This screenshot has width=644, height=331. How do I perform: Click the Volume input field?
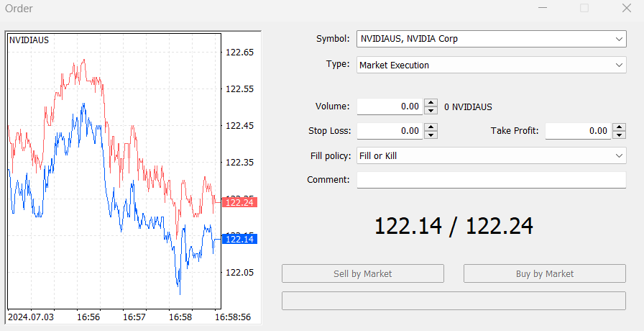click(390, 106)
